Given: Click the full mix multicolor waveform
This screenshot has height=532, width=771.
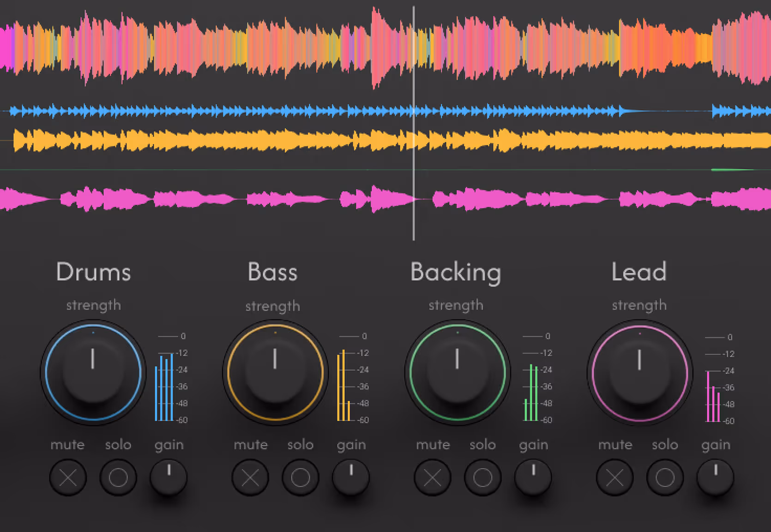Looking at the screenshot, I should coord(385,47).
